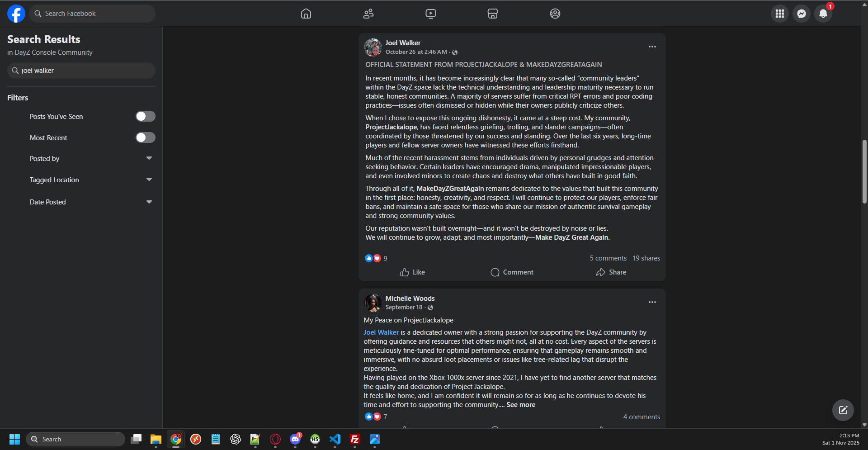868x450 pixels.
Task: Click the page vertical scrollbar thumb
Action: 864,172
